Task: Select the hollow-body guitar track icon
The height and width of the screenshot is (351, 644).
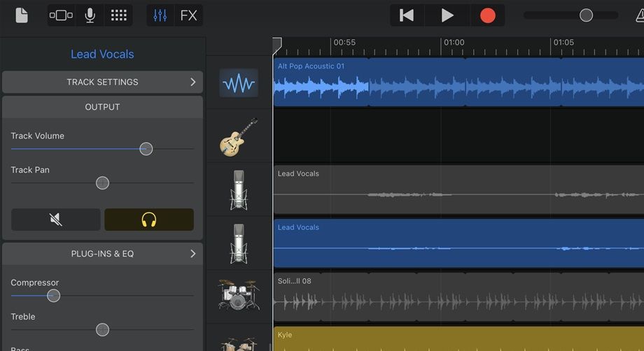Action: 239,137
